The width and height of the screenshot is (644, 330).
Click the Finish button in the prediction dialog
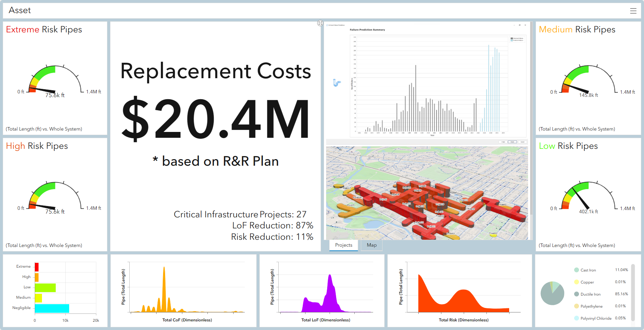tap(512, 142)
